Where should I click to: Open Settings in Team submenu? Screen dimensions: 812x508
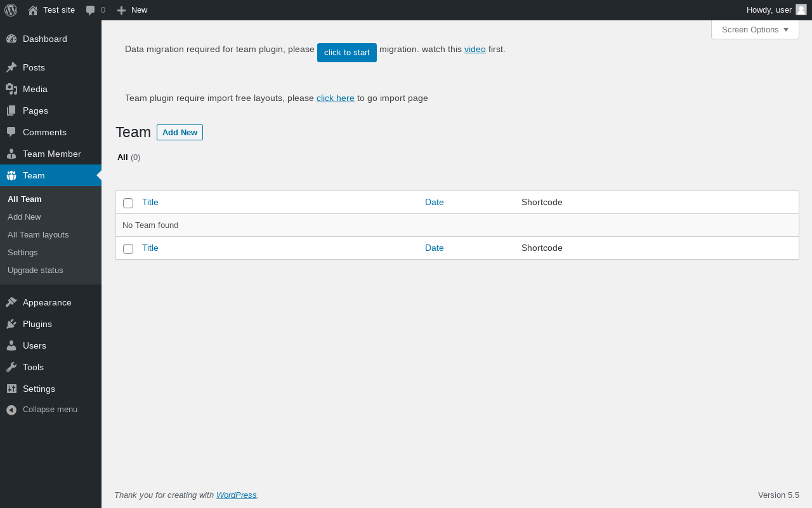click(23, 253)
